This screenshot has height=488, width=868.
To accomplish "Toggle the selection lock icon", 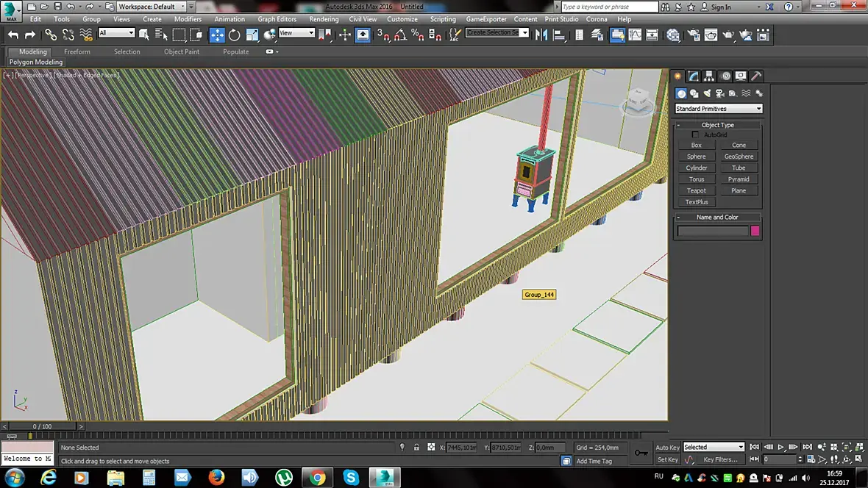I will [417, 447].
